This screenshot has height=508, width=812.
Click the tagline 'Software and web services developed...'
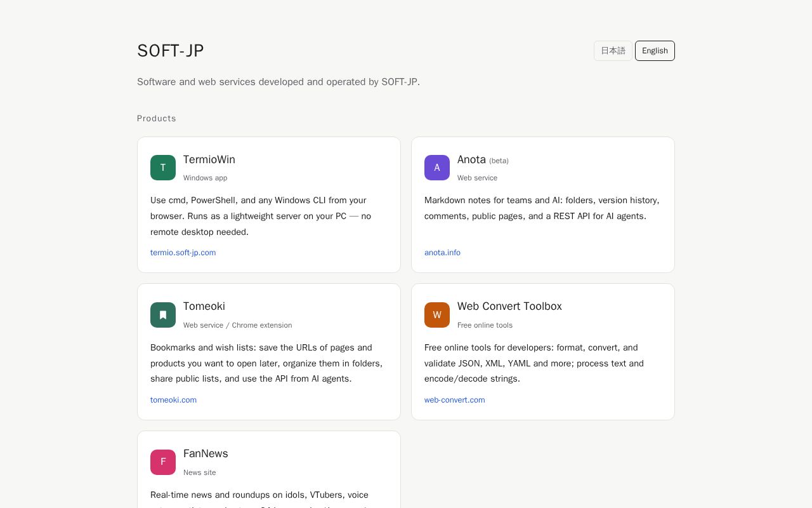pyautogui.click(x=278, y=82)
